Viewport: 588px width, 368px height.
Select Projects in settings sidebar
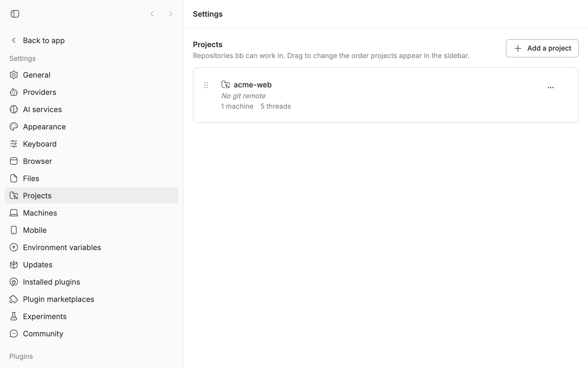[92, 195]
